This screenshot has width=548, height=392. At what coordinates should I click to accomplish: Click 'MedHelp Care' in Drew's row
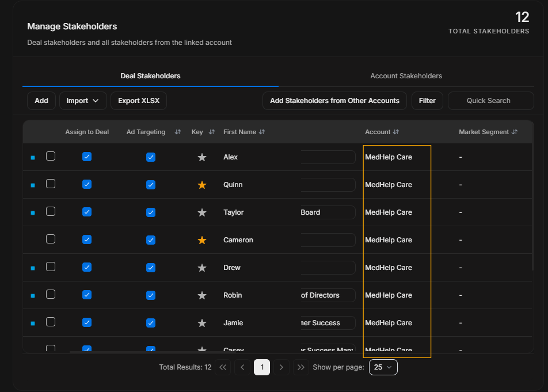(x=389, y=268)
